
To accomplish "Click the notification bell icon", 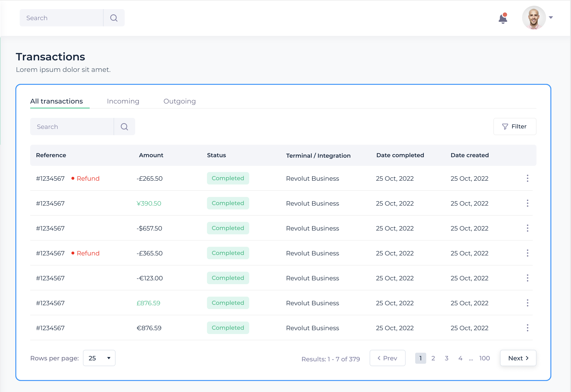I will (x=503, y=19).
